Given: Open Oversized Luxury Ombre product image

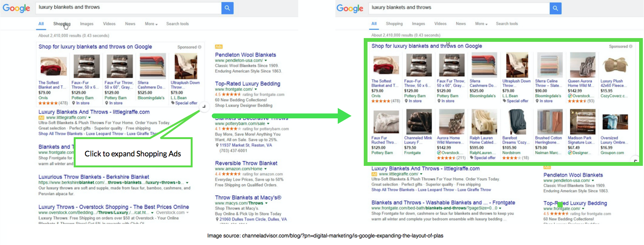Looking at the screenshot, I should (x=615, y=122).
